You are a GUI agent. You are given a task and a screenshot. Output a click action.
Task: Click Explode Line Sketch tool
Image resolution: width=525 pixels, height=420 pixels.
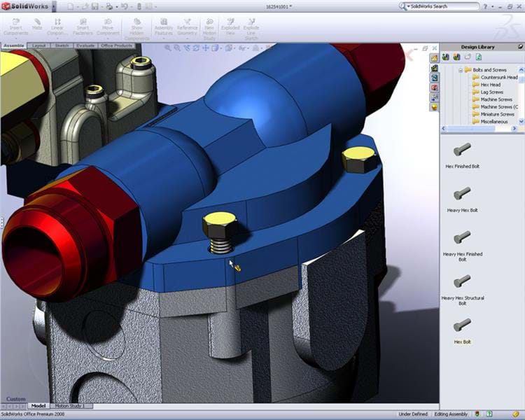pyautogui.click(x=251, y=29)
